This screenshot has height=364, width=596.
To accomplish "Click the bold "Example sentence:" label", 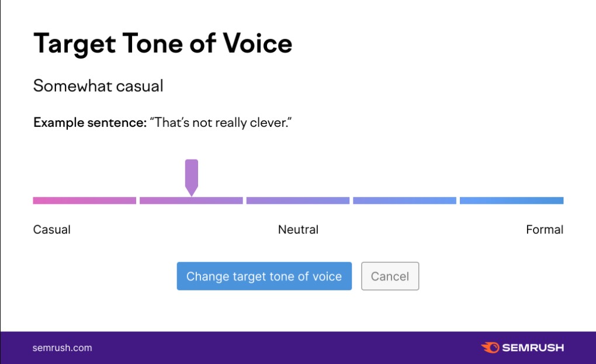I will pos(89,123).
